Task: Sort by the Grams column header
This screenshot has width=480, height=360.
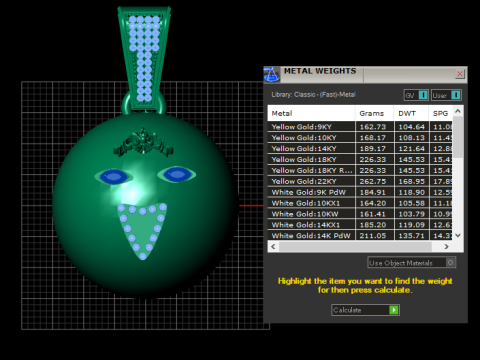Action: [375, 113]
